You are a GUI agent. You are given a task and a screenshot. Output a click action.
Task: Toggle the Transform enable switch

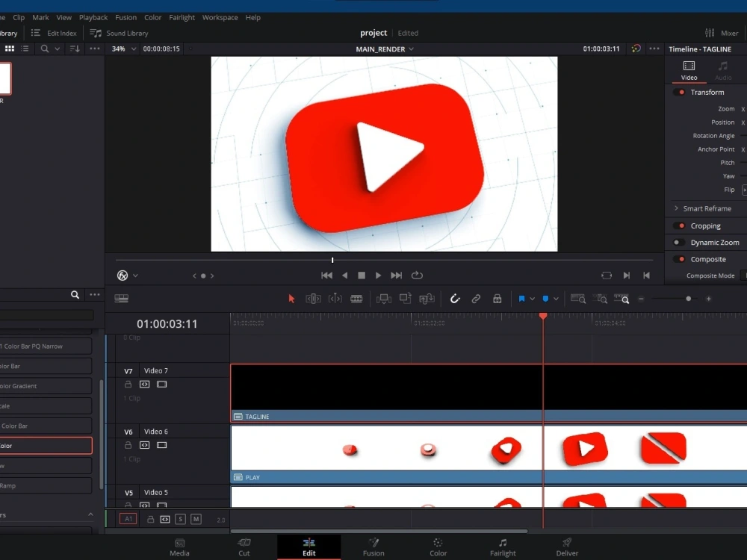[x=679, y=92]
